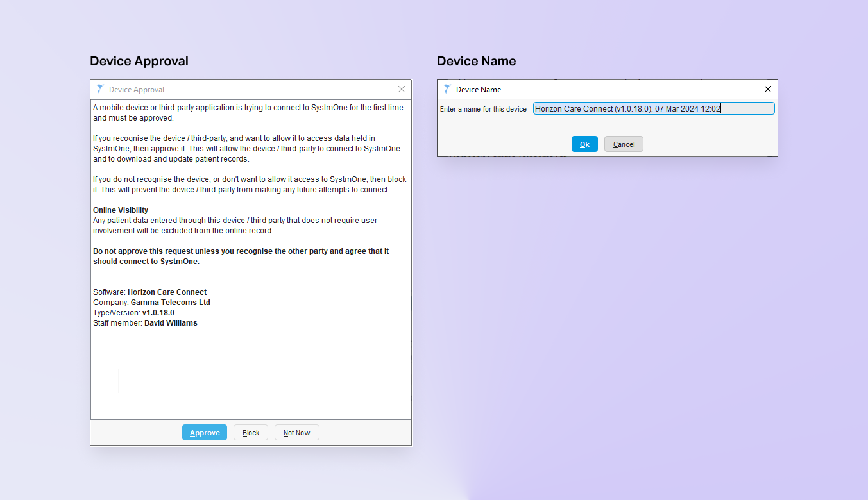Click the company name 'Gamma Telecoms Ltd'
The image size is (868, 500).
coord(171,303)
